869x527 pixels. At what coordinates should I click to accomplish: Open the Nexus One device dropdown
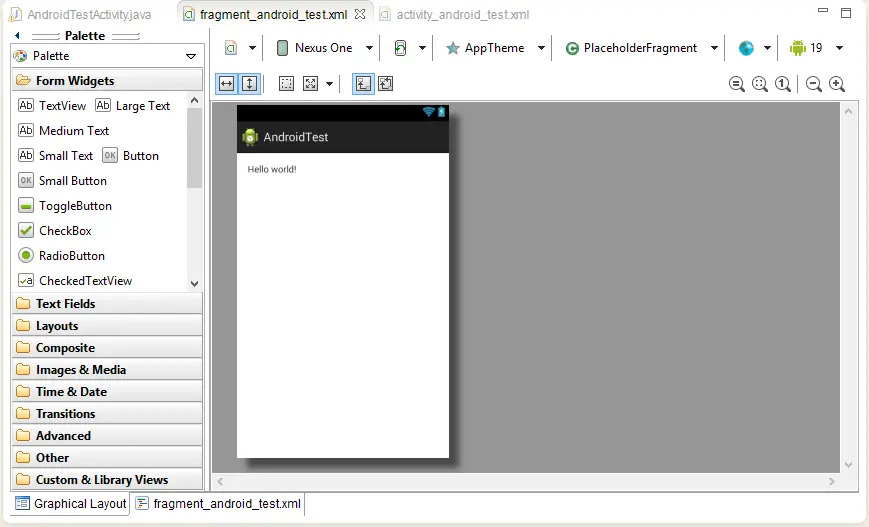click(x=324, y=48)
